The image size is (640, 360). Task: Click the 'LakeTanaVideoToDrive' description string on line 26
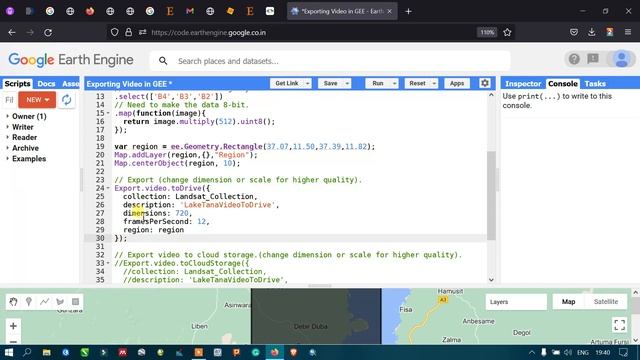click(228, 205)
